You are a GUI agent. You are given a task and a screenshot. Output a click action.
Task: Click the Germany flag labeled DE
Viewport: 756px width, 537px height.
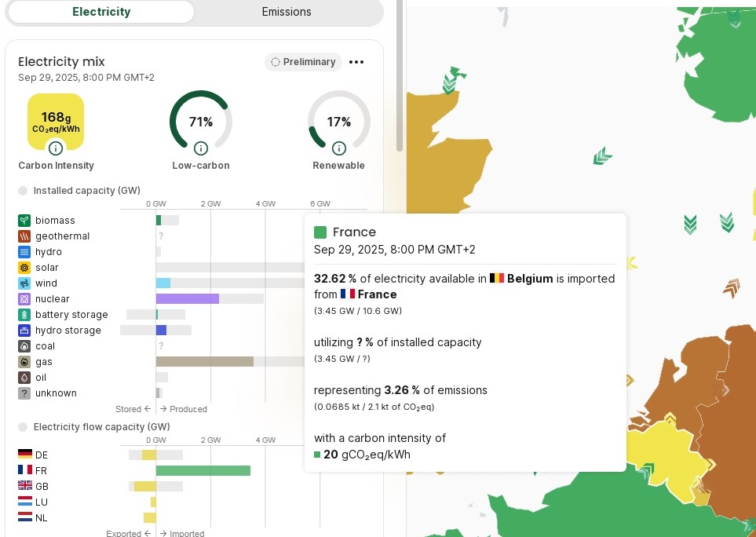click(x=24, y=455)
